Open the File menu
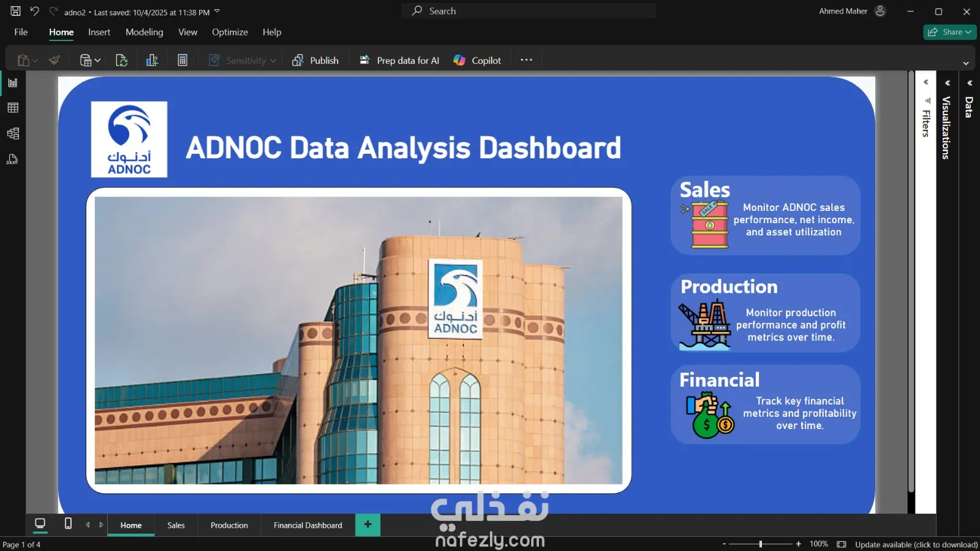Viewport: 980px width, 551px height. [x=21, y=32]
